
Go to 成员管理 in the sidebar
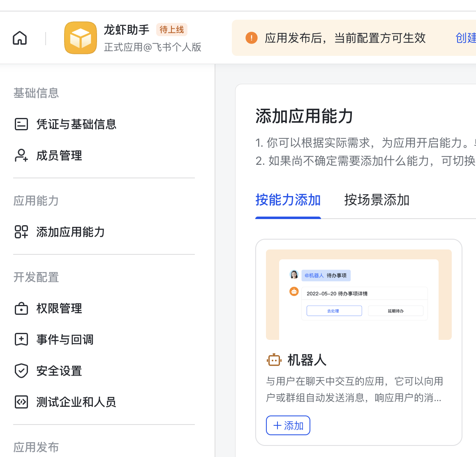coord(59,155)
